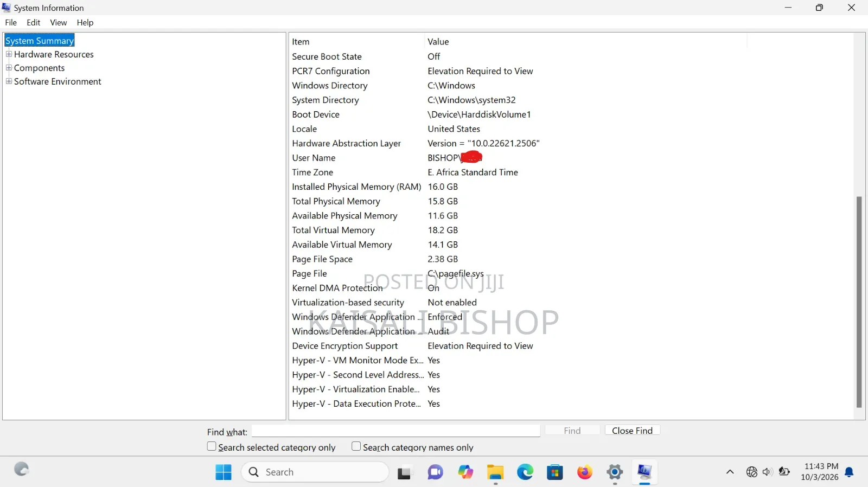
Task: Open the Help menu
Action: [85, 22]
